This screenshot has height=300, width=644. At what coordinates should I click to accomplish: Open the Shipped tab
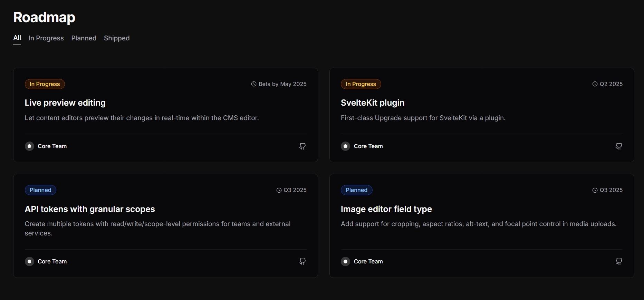pyautogui.click(x=117, y=38)
